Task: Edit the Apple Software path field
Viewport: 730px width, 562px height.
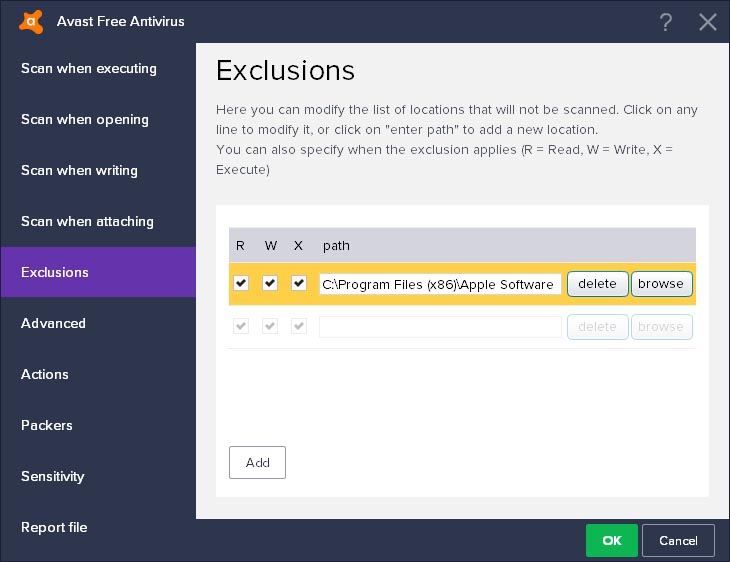Action: pyautogui.click(x=440, y=284)
